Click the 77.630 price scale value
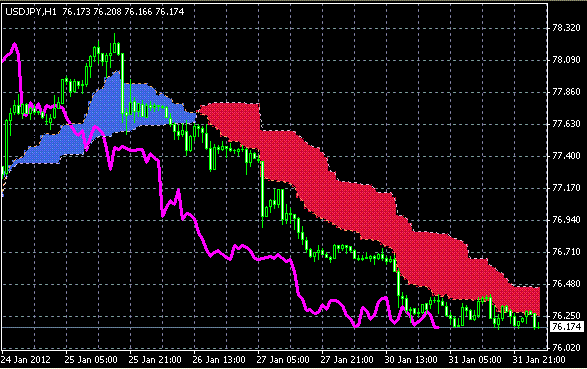Image resolution: width=587 pixels, height=369 pixels. coord(566,123)
